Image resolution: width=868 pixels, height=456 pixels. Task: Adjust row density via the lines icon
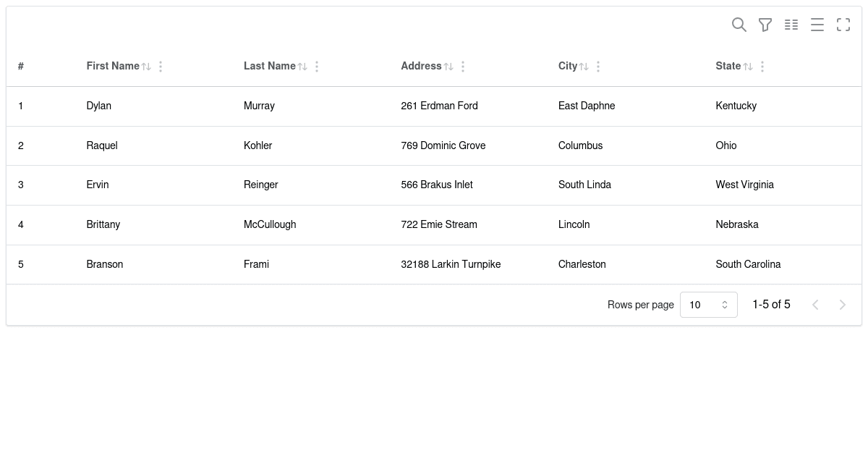point(817,25)
